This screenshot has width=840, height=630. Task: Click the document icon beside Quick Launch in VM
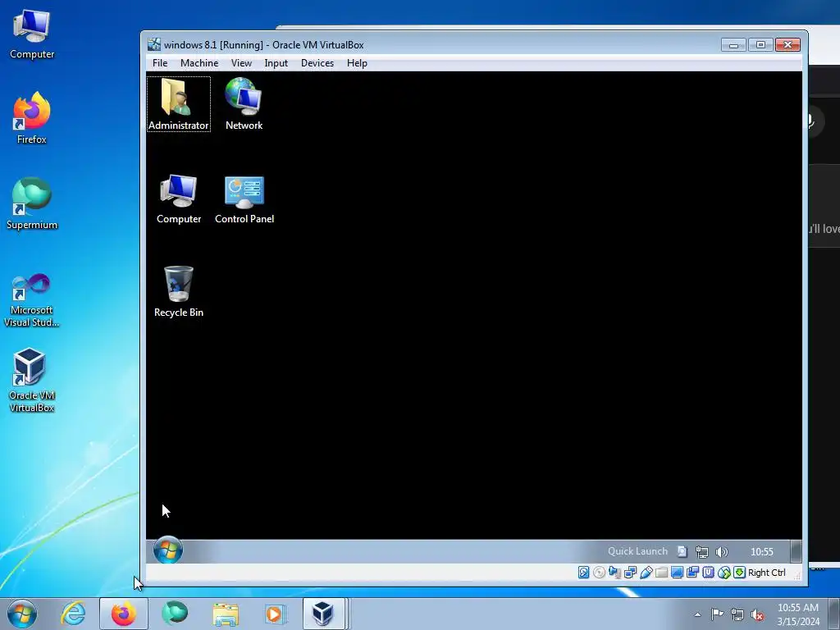pos(682,551)
